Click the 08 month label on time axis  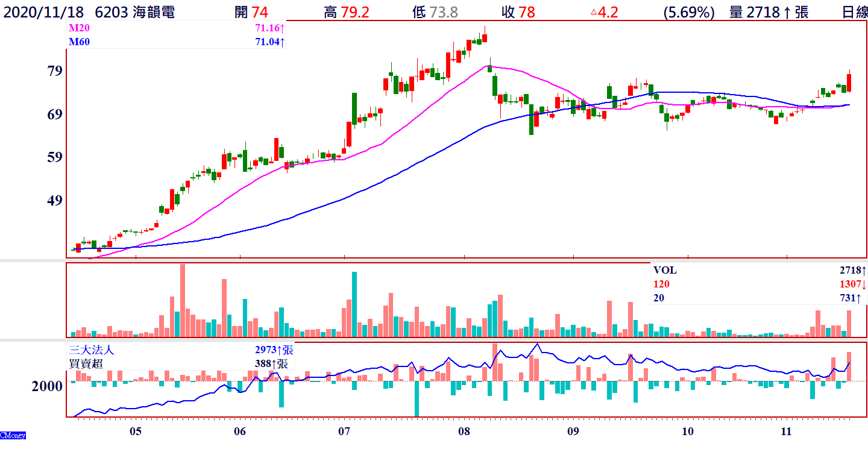tap(464, 432)
